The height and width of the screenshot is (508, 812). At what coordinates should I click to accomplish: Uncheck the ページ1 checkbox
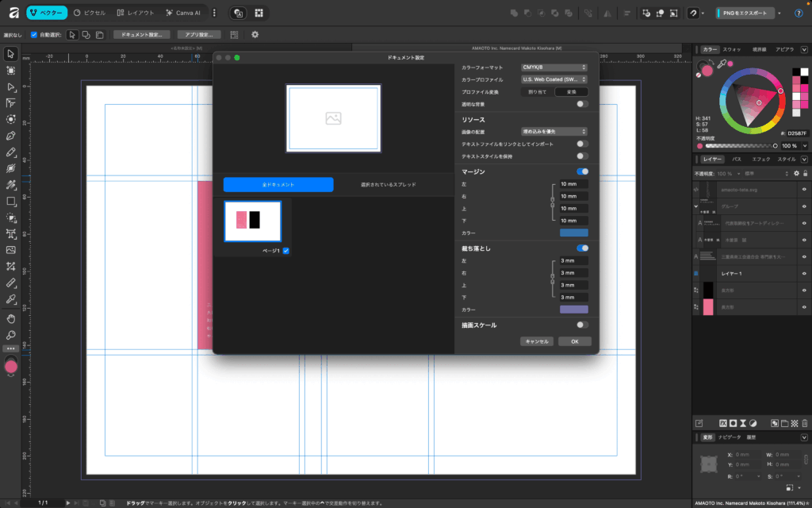[x=286, y=251]
